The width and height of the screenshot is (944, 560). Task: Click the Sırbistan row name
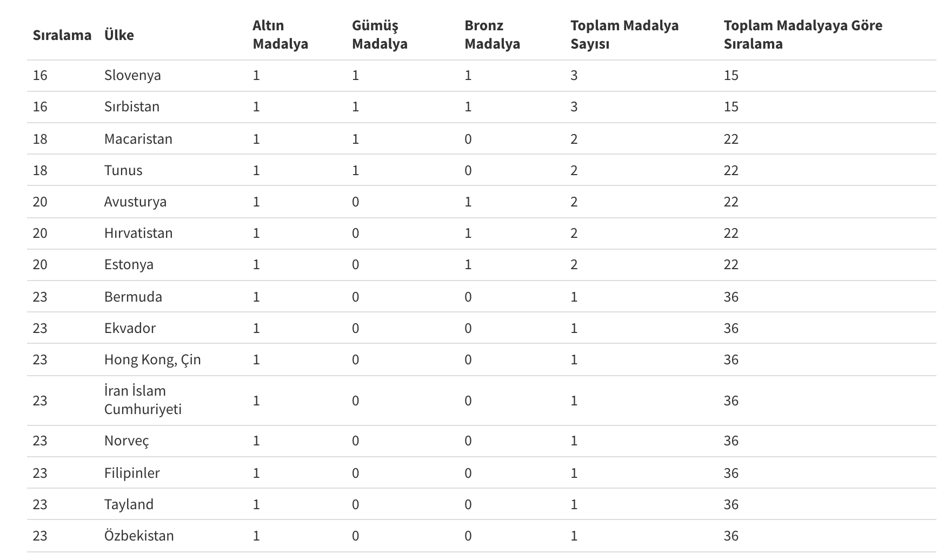pyautogui.click(x=132, y=106)
